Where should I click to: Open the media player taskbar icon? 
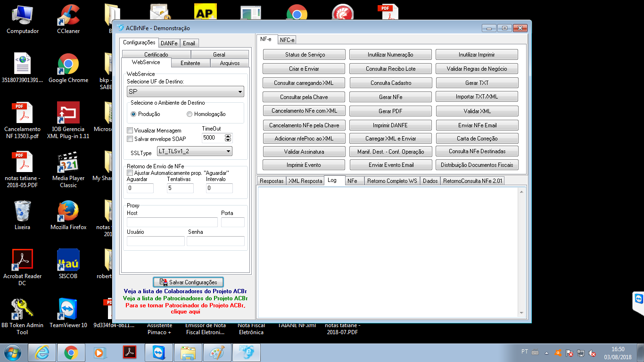99,352
